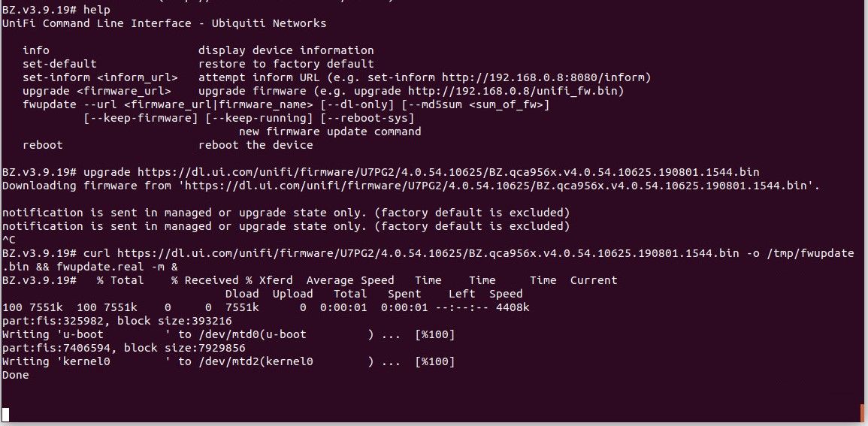
Task: Click the terminal cursor block at the bottom
Action: (x=5, y=414)
